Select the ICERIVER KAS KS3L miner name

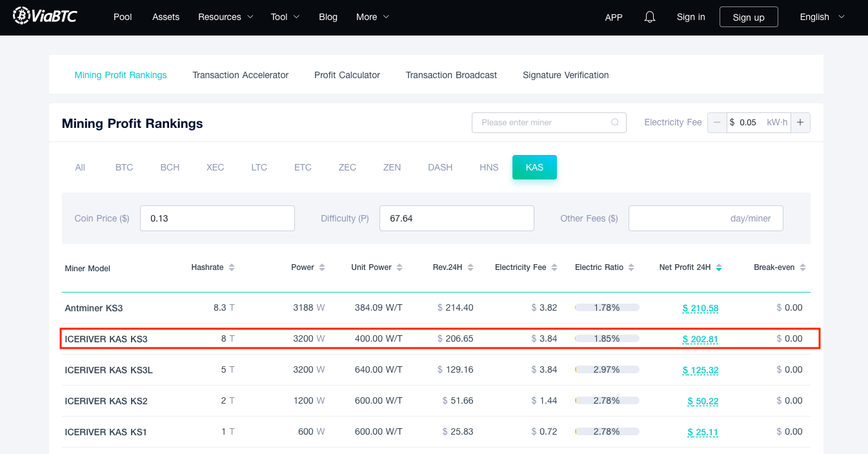point(108,370)
